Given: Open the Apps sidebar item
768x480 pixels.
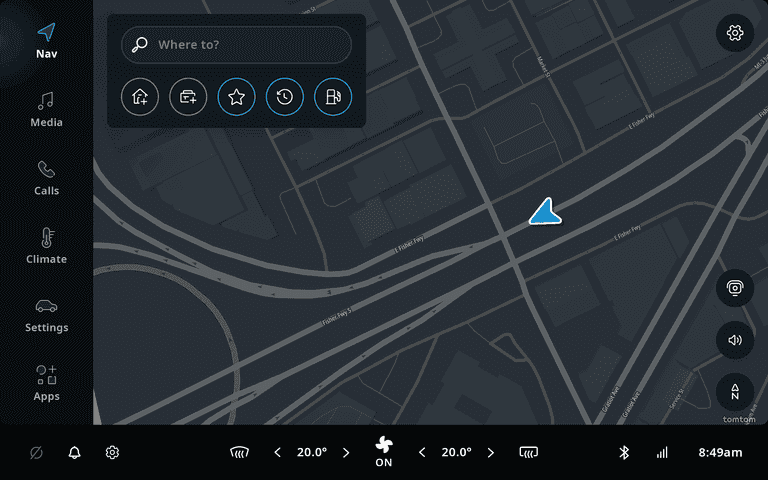Looking at the screenshot, I should (x=46, y=384).
